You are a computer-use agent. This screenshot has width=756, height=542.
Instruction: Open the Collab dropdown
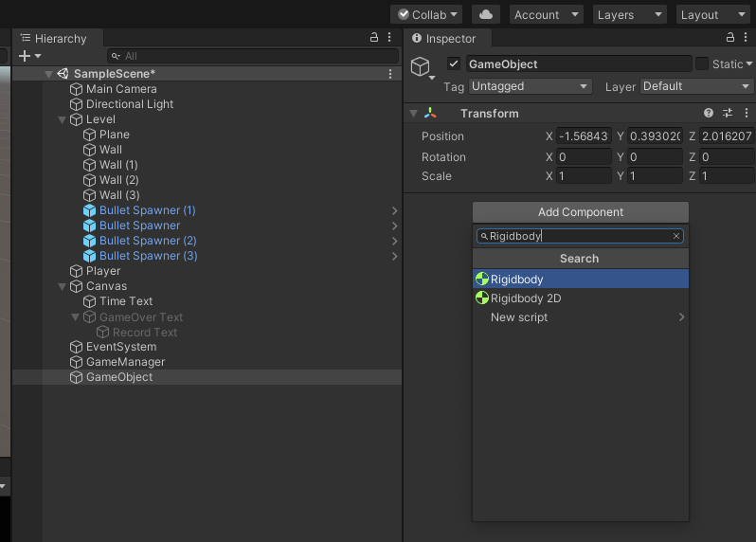tap(425, 14)
